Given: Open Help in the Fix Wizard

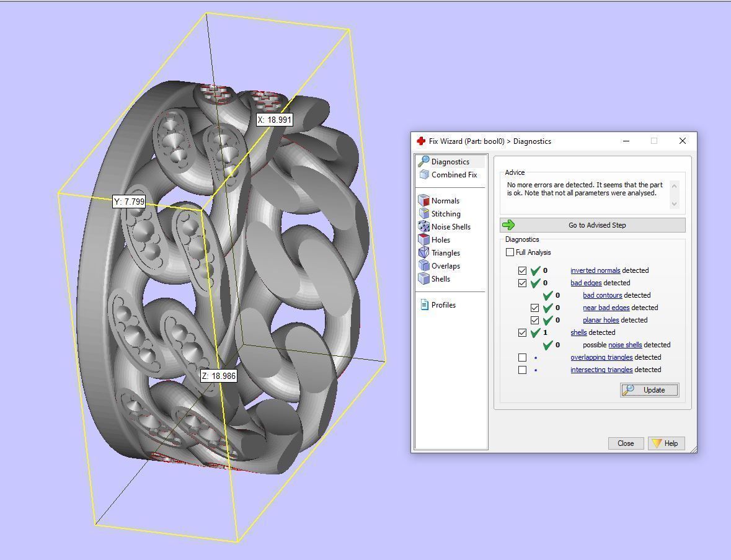Looking at the screenshot, I should click(666, 443).
